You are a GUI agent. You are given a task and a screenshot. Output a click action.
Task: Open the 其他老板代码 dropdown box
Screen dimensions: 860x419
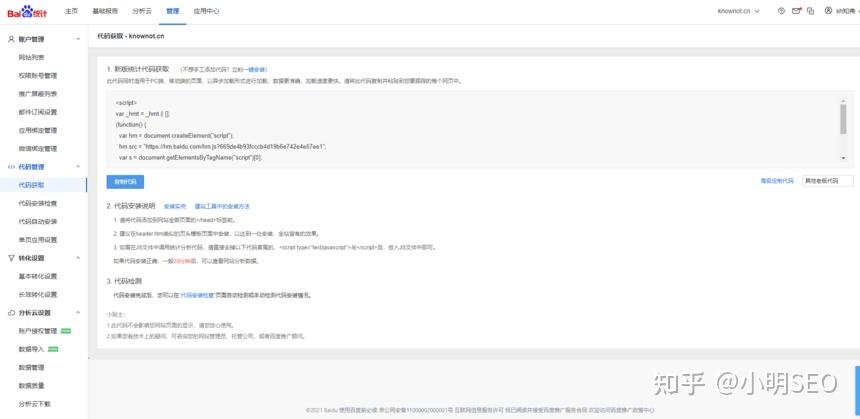(x=828, y=180)
